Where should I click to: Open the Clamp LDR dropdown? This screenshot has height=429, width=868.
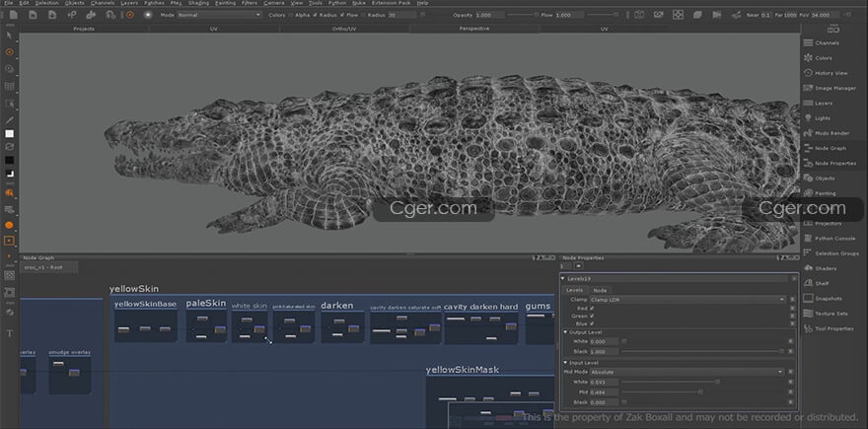click(687, 300)
